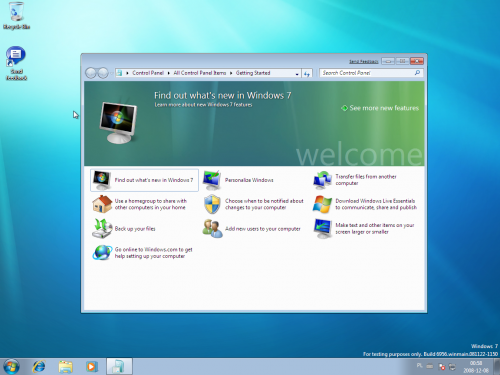Click Learn more about new Windows 7 features

coord(203,105)
